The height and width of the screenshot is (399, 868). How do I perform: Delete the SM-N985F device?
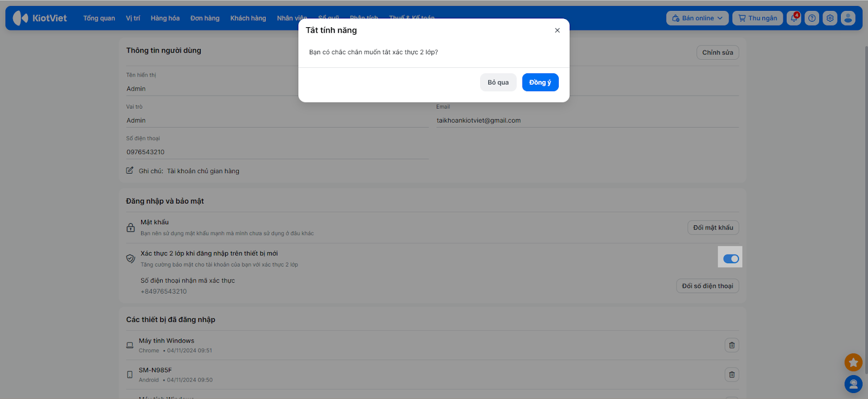click(x=732, y=375)
